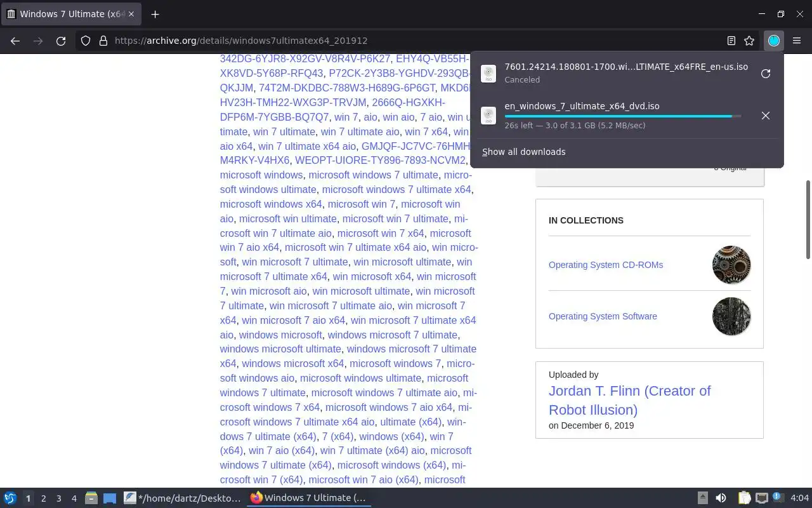Screen dimensions: 812x508
Task: Click the 'win 7 ultimate aio' tag link
Action: (x=360, y=131)
